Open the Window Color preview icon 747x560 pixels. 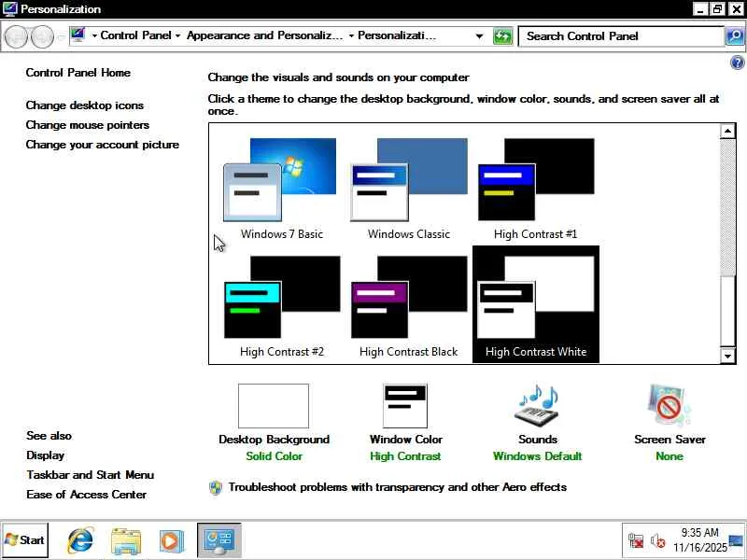point(405,406)
